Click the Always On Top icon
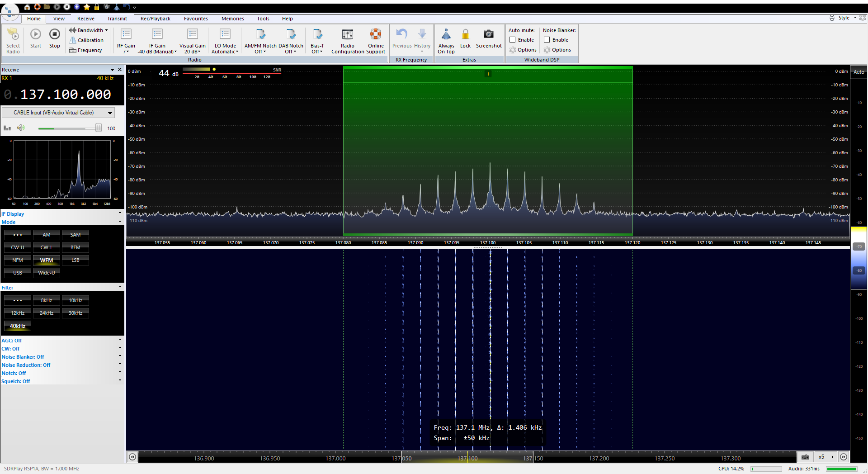The height and width of the screenshot is (474, 868). coord(446,34)
